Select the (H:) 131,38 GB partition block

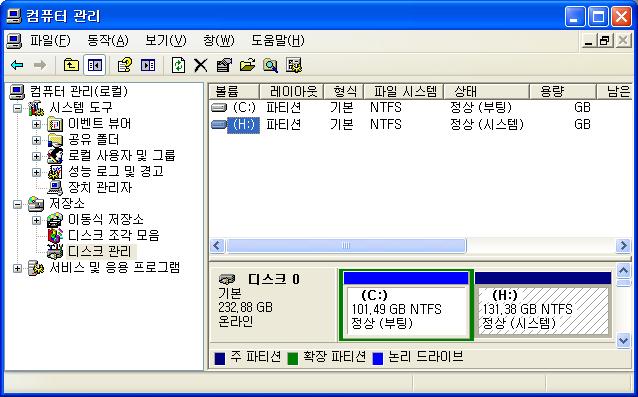tap(543, 304)
